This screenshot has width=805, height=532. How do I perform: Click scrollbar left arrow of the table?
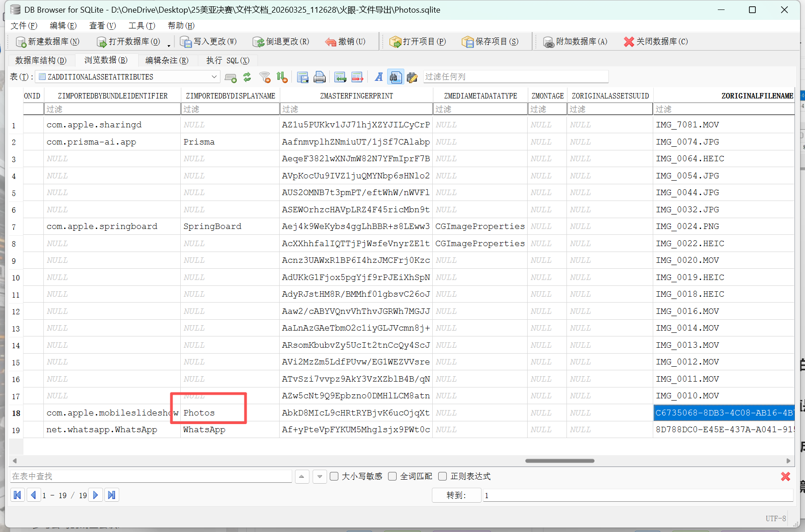(x=15, y=461)
